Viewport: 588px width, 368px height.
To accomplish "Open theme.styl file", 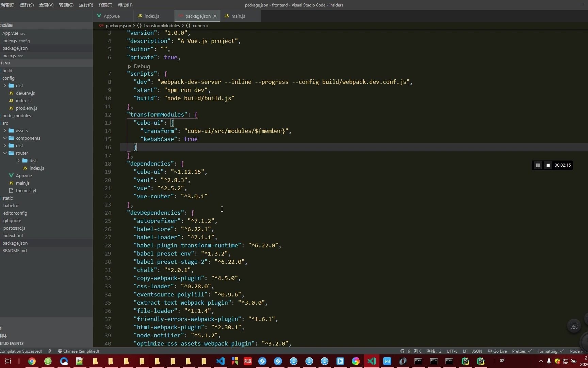I will coord(26,190).
